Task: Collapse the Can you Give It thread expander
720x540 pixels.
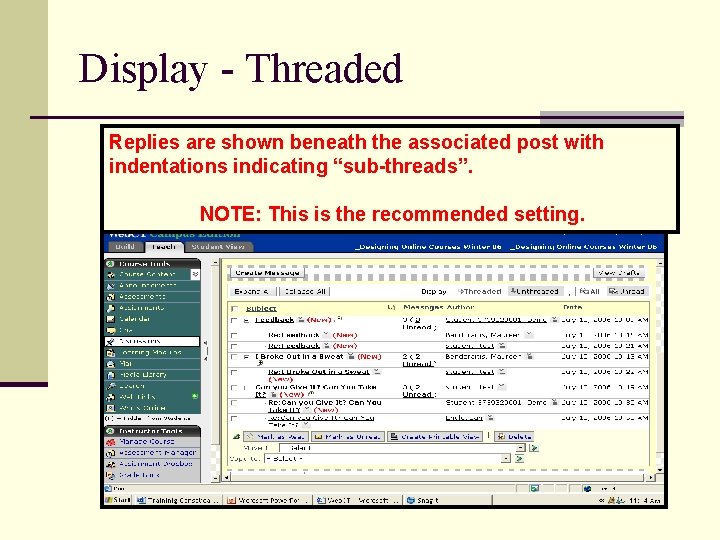Action: point(247,388)
